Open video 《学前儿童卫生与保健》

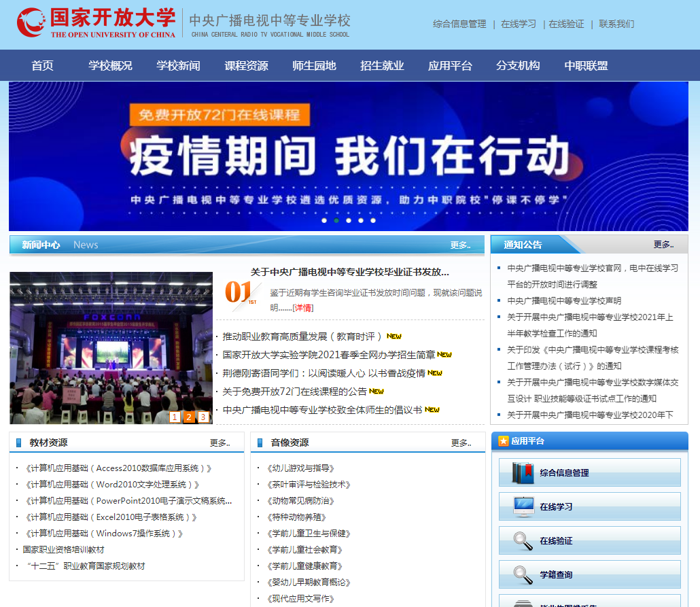(x=309, y=534)
